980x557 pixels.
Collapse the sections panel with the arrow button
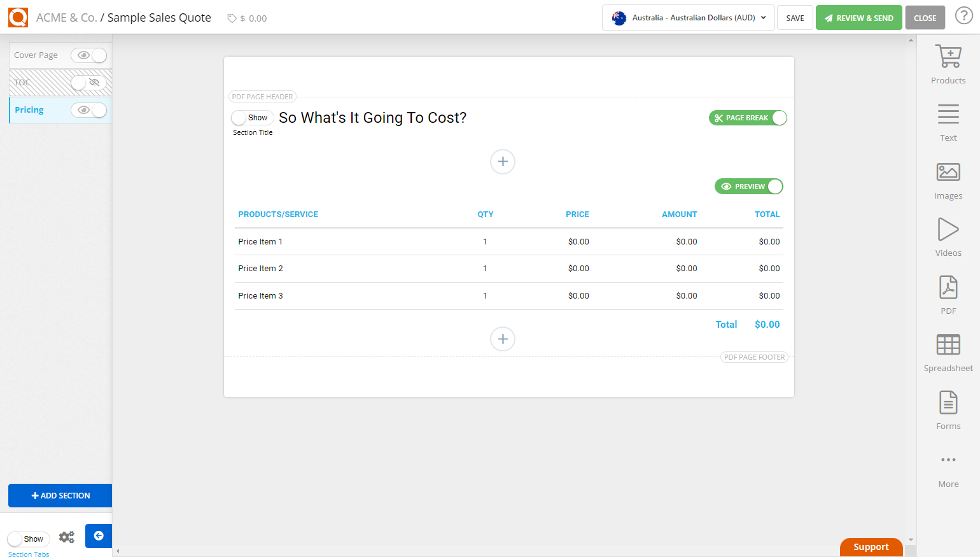click(98, 535)
